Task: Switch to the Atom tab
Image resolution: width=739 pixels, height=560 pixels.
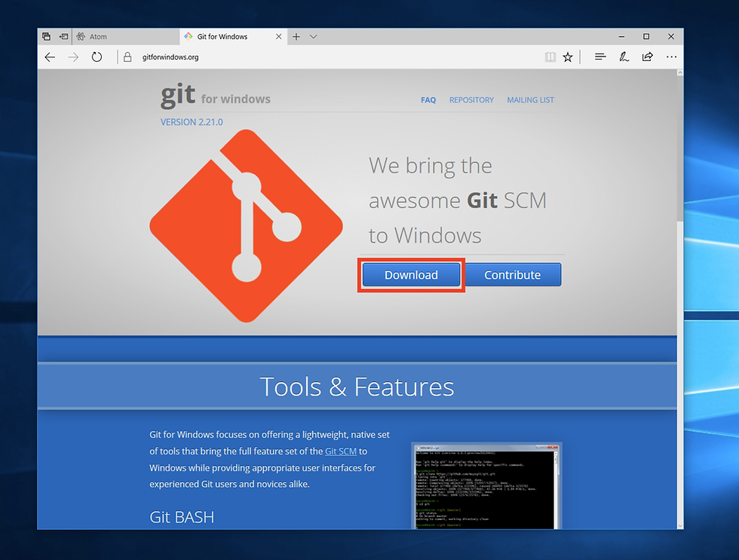Action: pos(125,36)
